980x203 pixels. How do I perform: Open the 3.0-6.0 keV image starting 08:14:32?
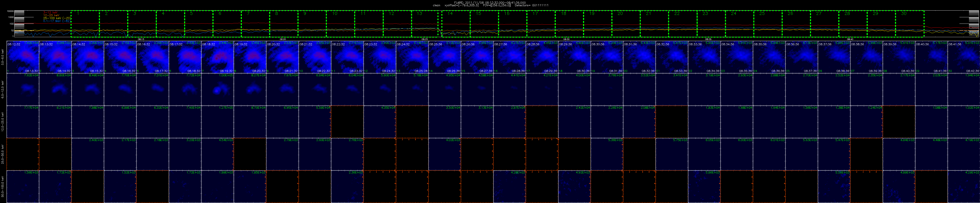(x=88, y=57)
